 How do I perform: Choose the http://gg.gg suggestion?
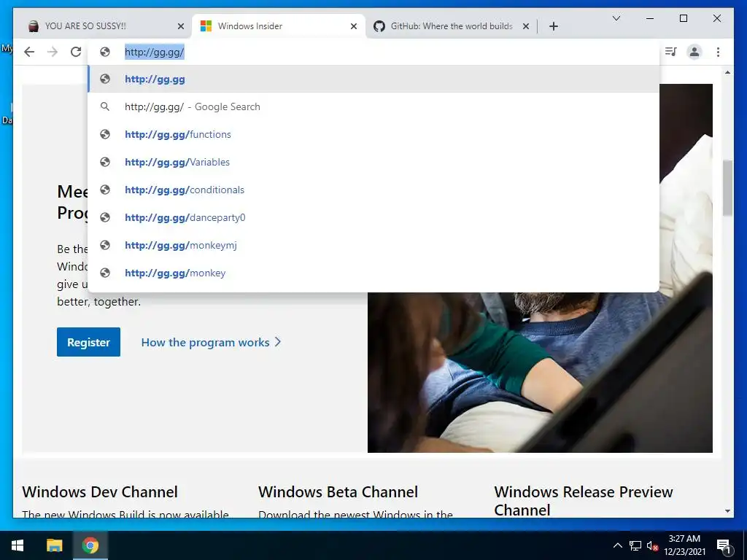(x=374, y=79)
